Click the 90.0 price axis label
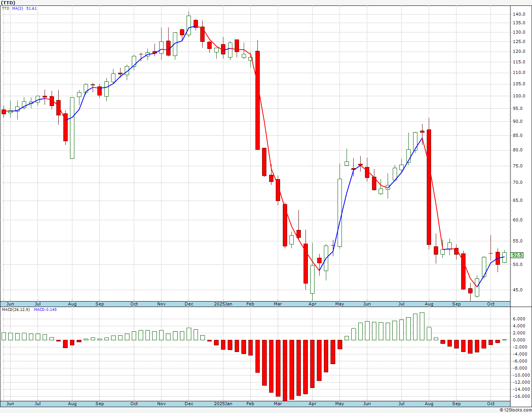The width and height of the screenshot is (532, 413). (518, 121)
